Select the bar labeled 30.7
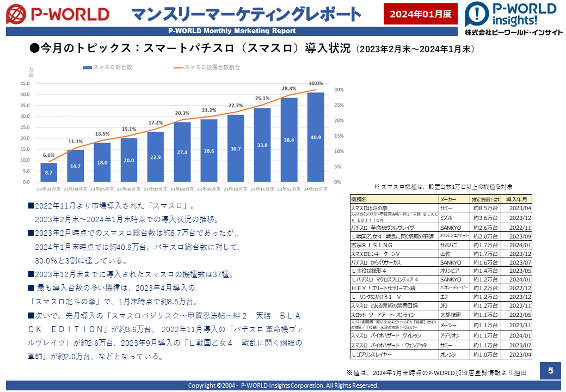Viewport: 566px width, 392px height. (x=236, y=148)
